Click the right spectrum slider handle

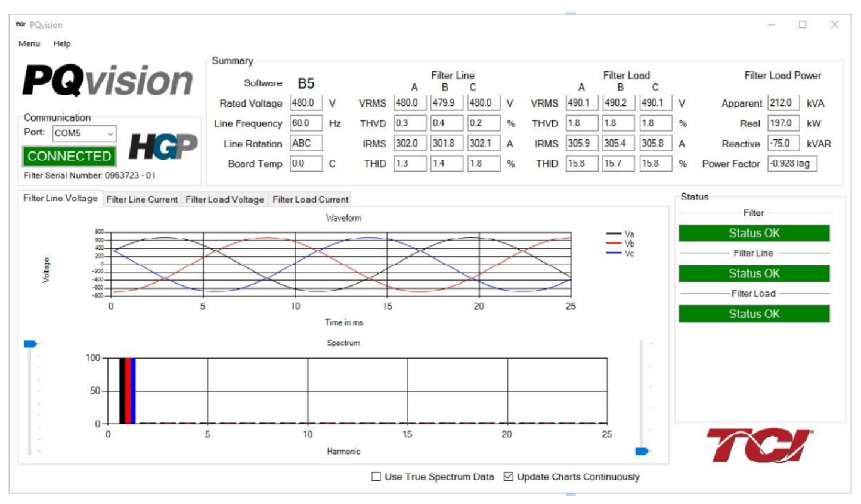pyautogui.click(x=642, y=451)
